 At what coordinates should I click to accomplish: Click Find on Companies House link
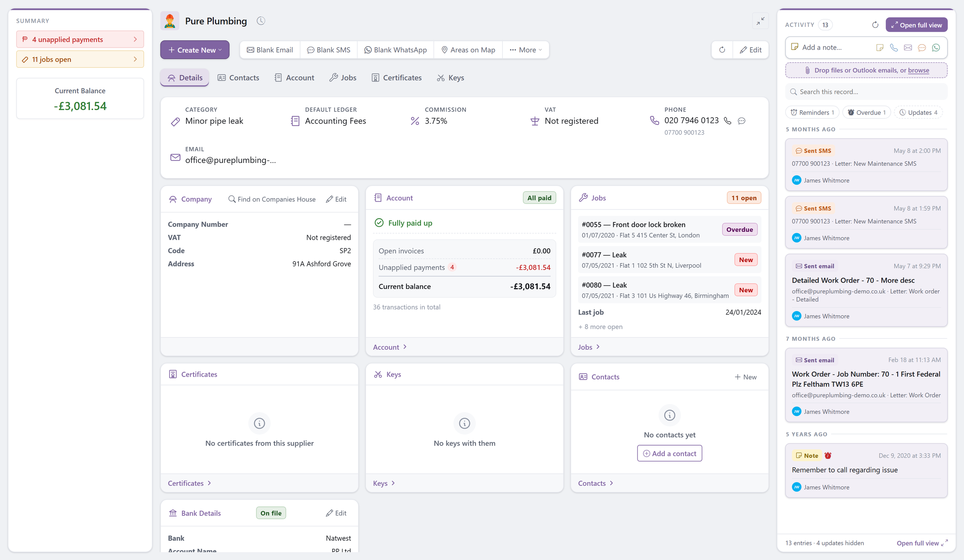click(272, 199)
